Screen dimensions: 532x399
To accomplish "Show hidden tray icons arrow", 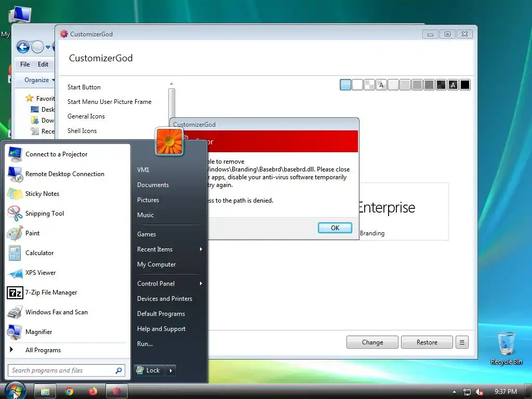I will point(454,392).
